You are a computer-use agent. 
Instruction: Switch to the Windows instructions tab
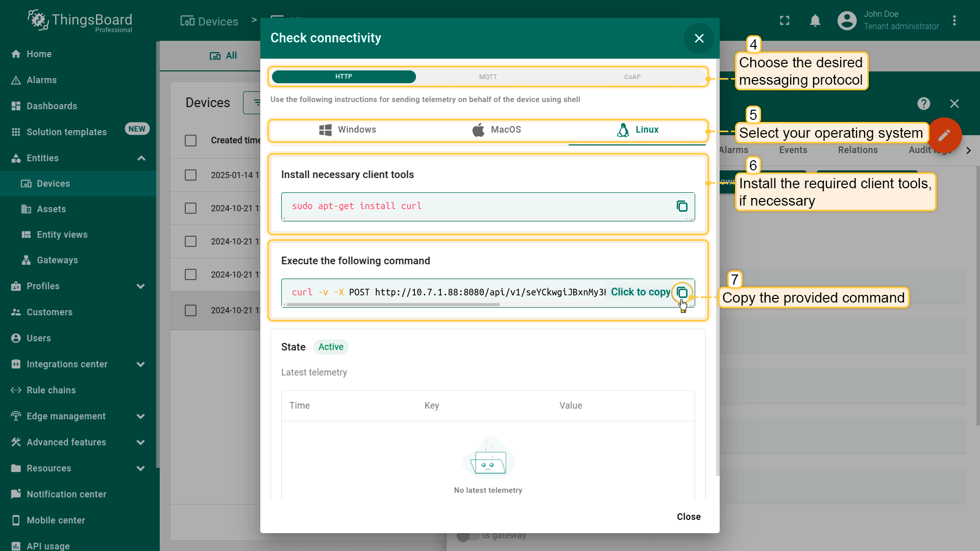coord(347,130)
